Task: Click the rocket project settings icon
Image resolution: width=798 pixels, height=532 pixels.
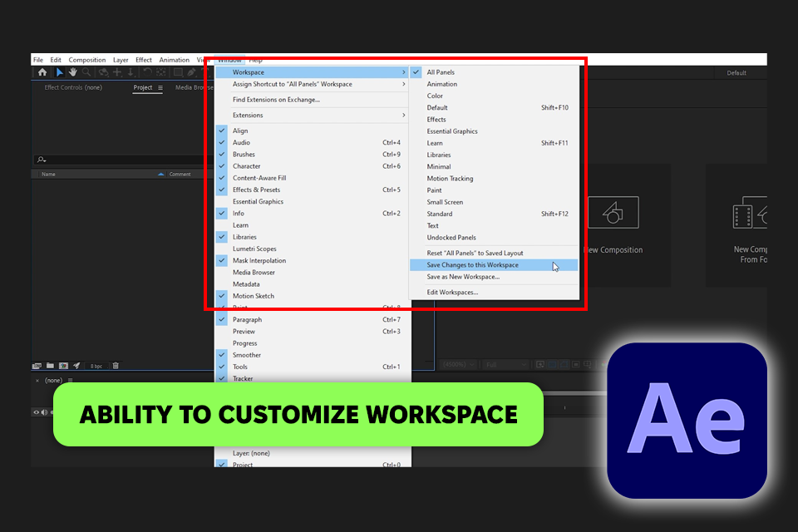Action: 76,366
